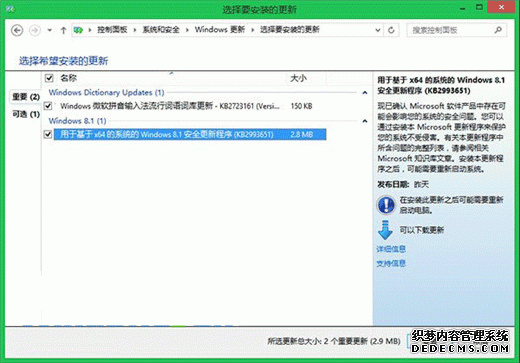This screenshot has height=363, width=520.
Task: Go back with the left arrow button
Action: 17,30
